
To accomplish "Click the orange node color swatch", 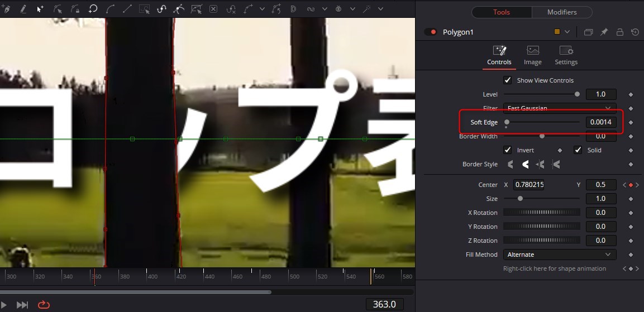I will pyautogui.click(x=557, y=32).
